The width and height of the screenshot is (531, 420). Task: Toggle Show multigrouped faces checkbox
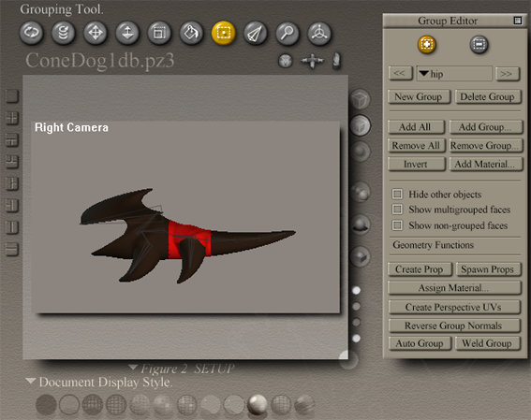point(397,210)
